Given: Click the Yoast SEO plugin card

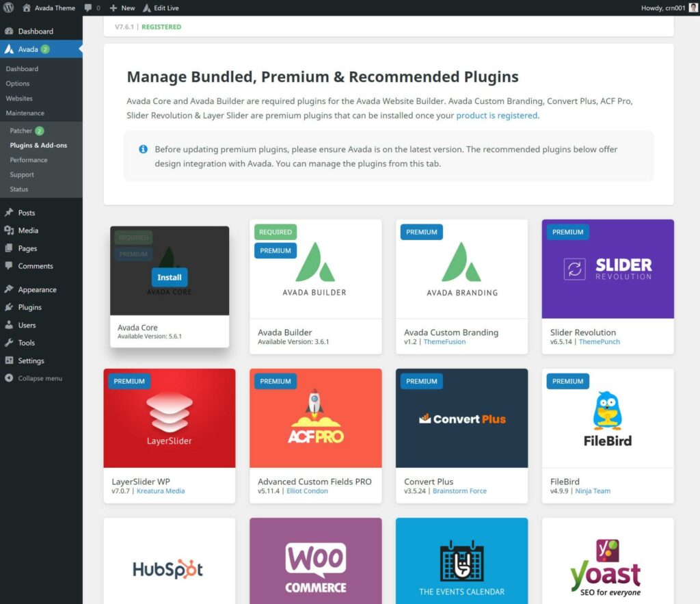Looking at the screenshot, I should pyautogui.click(x=608, y=561).
